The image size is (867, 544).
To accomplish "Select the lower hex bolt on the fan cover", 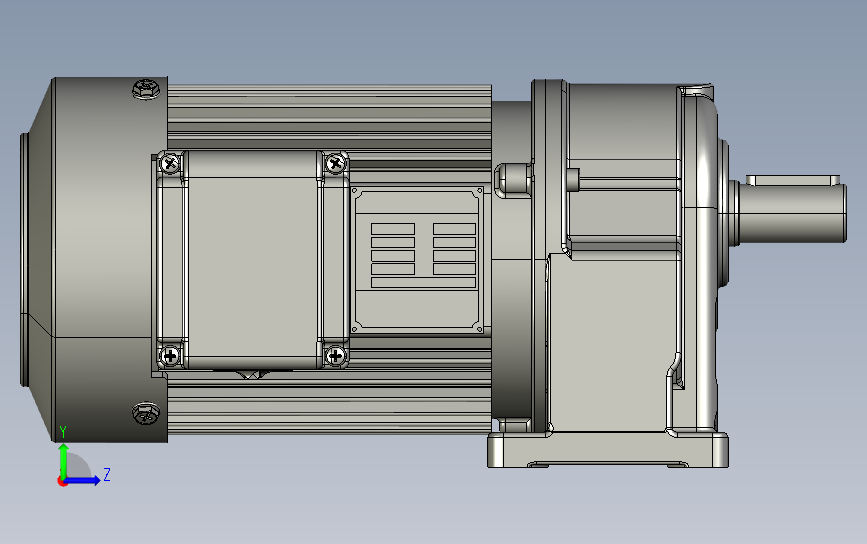I will (147, 413).
